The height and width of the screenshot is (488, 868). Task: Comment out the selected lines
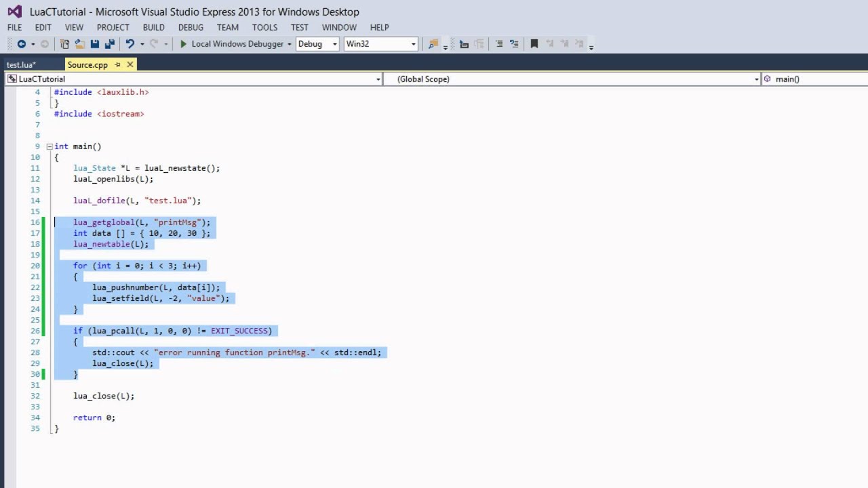[x=499, y=44]
